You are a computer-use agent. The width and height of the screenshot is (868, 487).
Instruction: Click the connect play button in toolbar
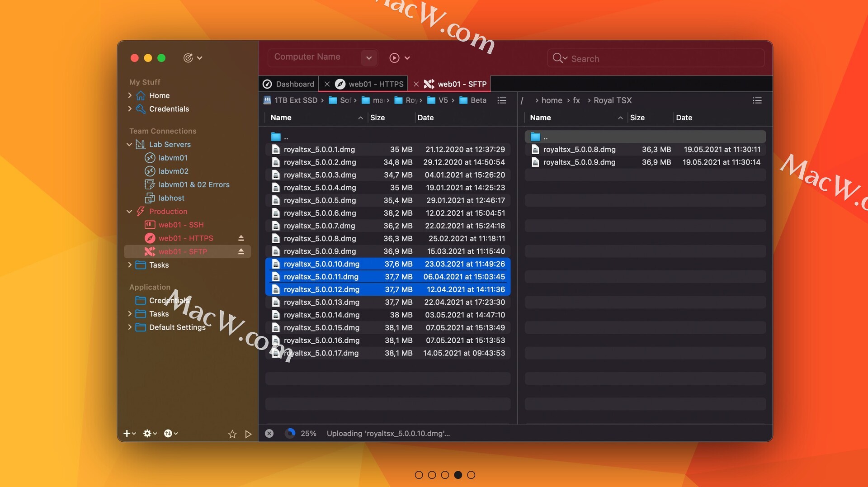click(394, 58)
